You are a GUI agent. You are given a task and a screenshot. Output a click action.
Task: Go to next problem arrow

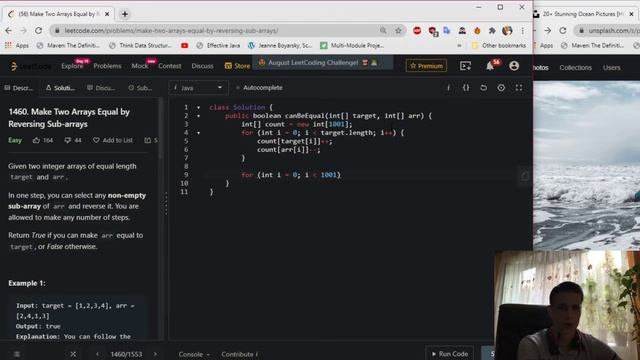coord(155,354)
